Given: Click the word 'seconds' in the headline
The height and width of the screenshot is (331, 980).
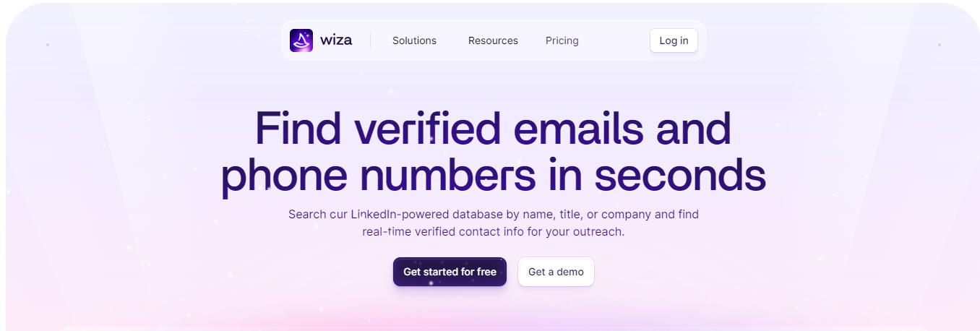Looking at the screenshot, I should click(x=679, y=176).
